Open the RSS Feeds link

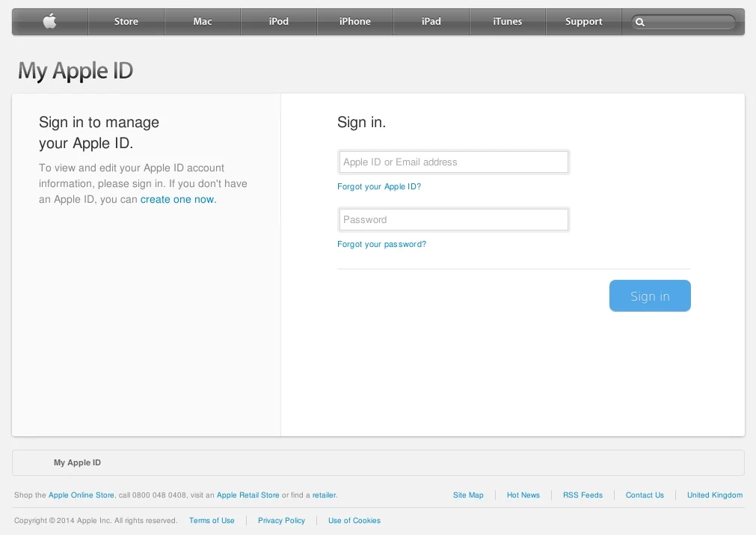coord(583,495)
